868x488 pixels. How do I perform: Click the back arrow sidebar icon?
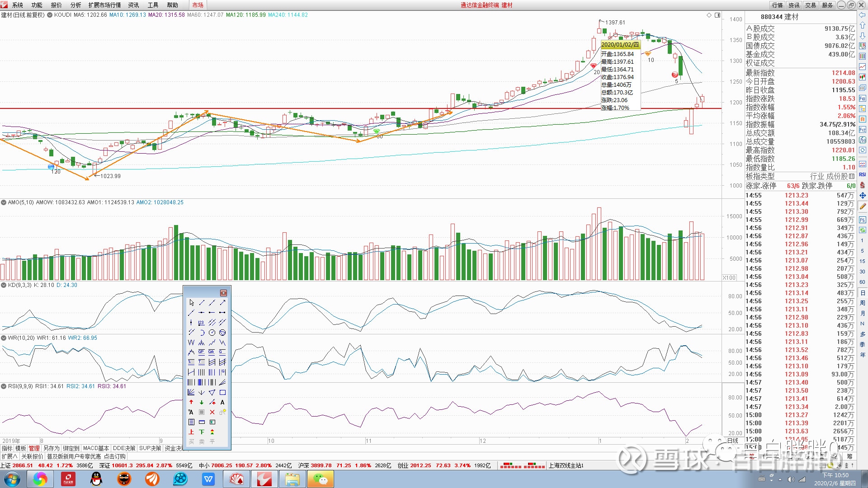point(863,15)
